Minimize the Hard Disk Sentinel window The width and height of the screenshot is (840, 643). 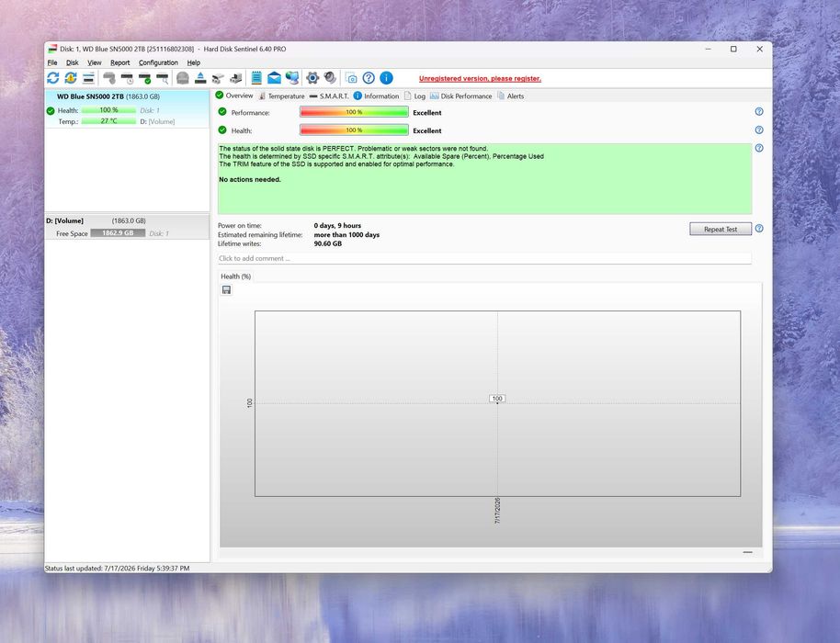(x=708, y=49)
